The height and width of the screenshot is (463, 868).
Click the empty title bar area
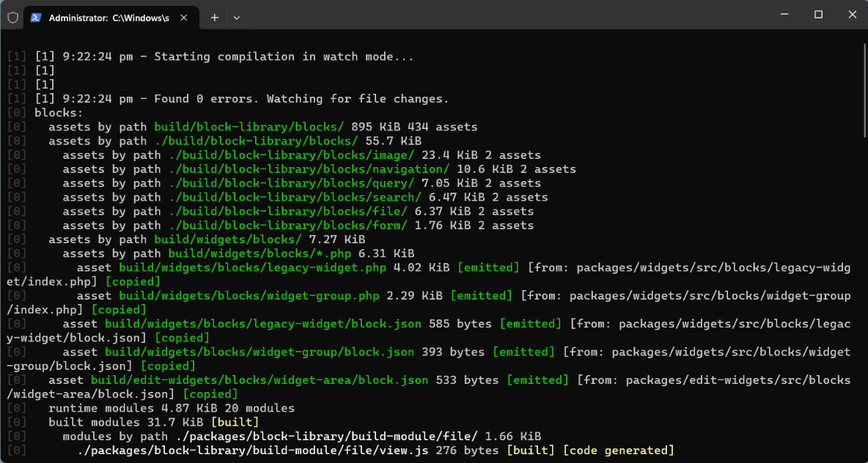click(x=499, y=15)
